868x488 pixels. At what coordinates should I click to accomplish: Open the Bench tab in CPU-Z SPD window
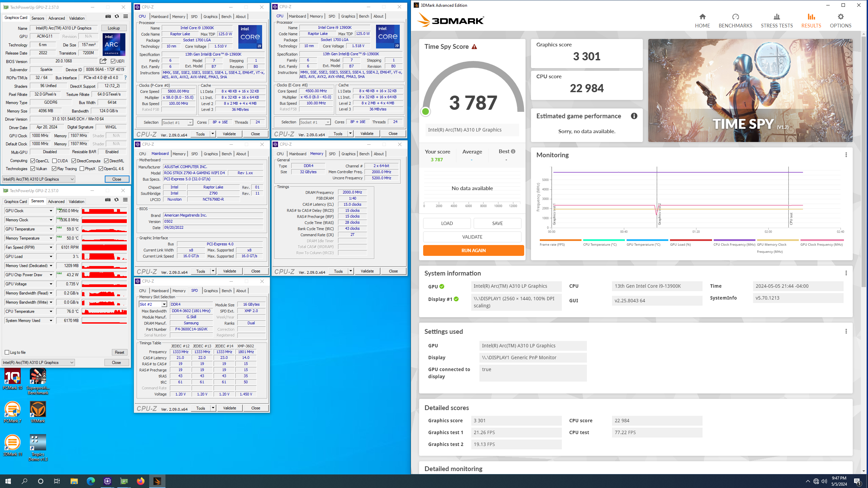(x=226, y=291)
